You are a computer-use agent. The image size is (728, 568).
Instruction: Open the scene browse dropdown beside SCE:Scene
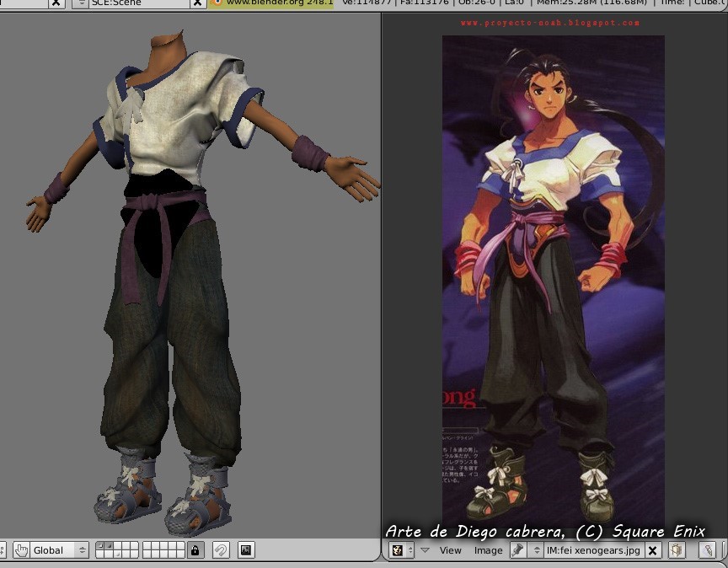pyautogui.click(x=81, y=3)
